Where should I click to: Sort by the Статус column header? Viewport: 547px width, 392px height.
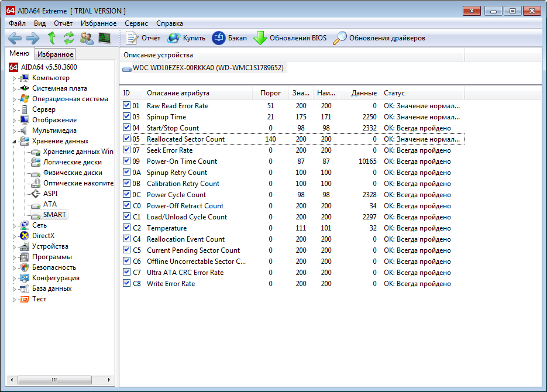[x=422, y=93]
